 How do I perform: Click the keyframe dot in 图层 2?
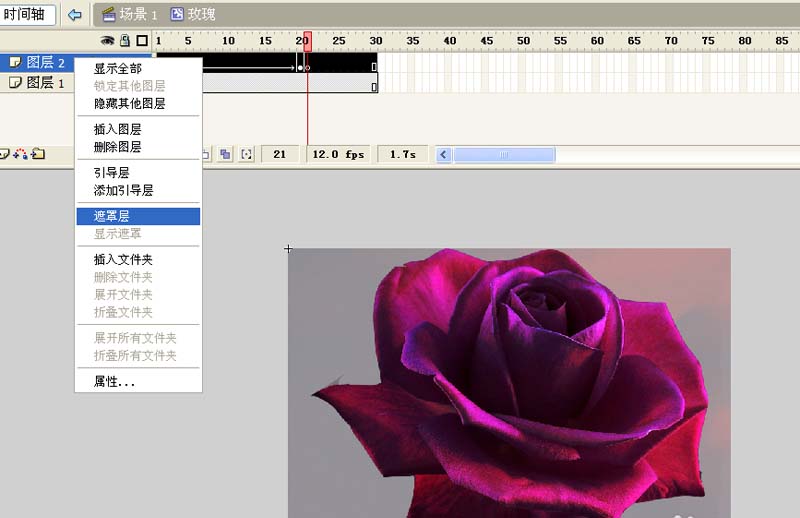coord(300,67)
